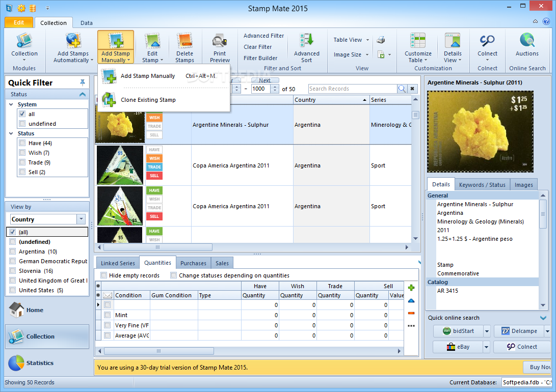Click the application gear icon in title bar

[21, 8]
